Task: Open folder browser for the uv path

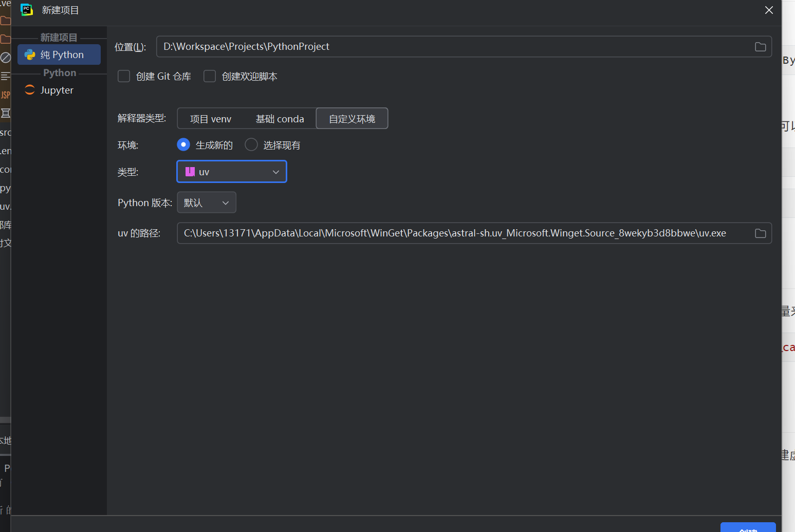Action: point(760,233)
